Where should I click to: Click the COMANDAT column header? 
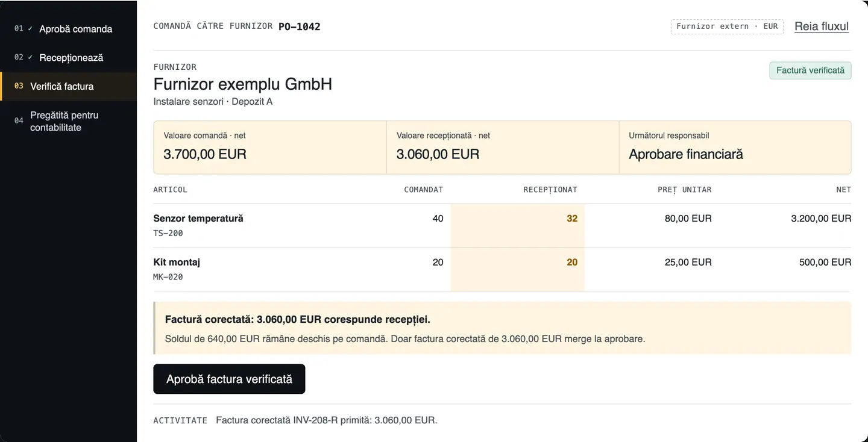tap(423, 190)
